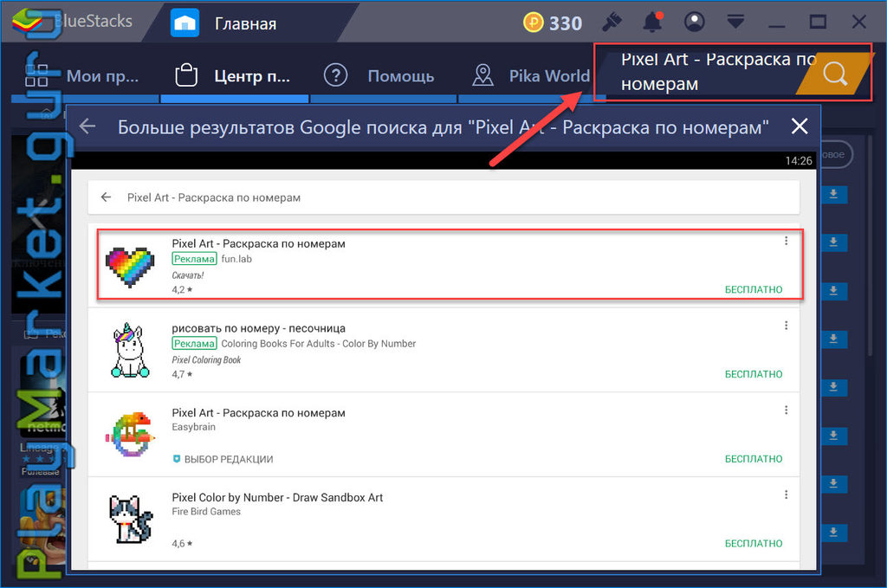
Task: Click back arrow in Play Store search bar
Action: click(x=106, y=197)
